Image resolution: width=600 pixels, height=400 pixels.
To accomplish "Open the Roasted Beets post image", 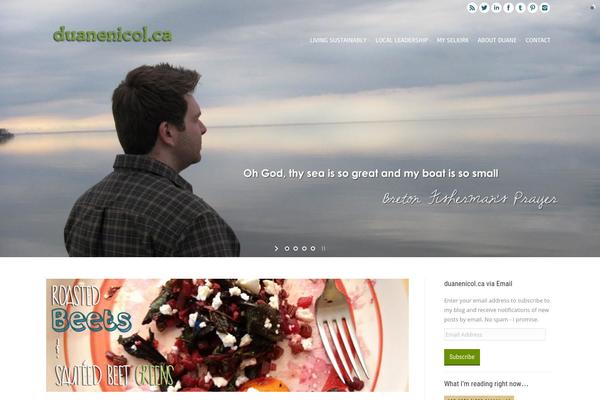I will (227, 335).
